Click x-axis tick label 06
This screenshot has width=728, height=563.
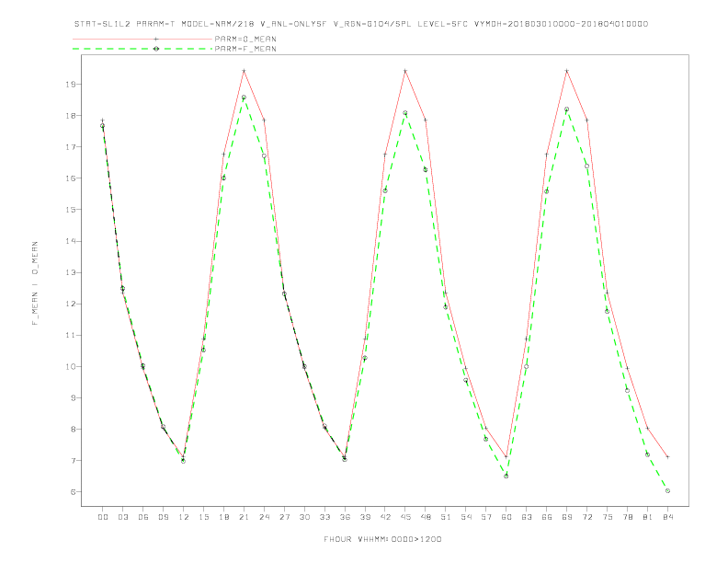click(x=143, y=517)
